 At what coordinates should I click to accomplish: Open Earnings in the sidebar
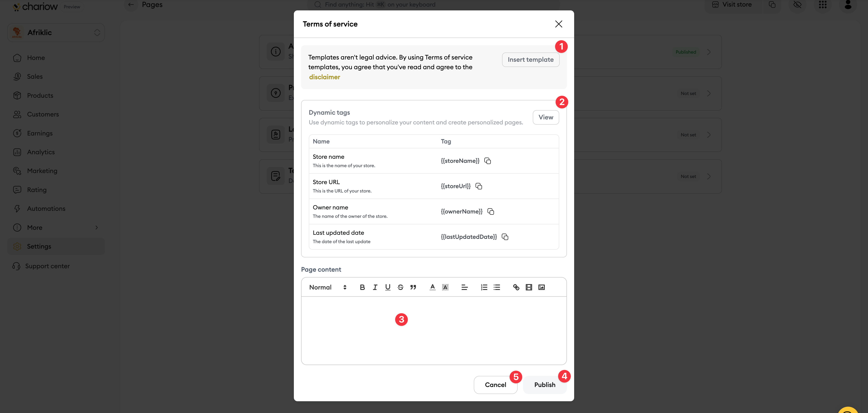tap(56, 133)
